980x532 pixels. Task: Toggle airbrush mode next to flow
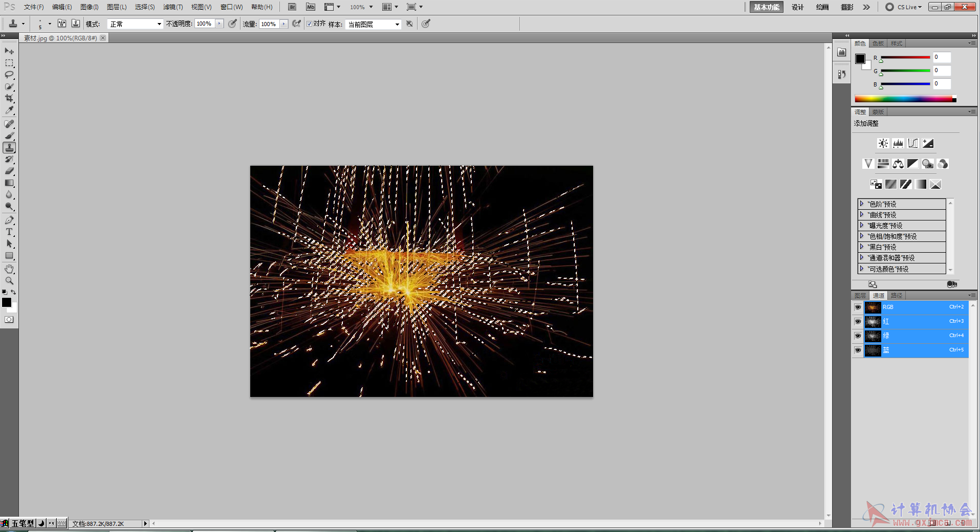pyautogui.click(x=296, y=24)
